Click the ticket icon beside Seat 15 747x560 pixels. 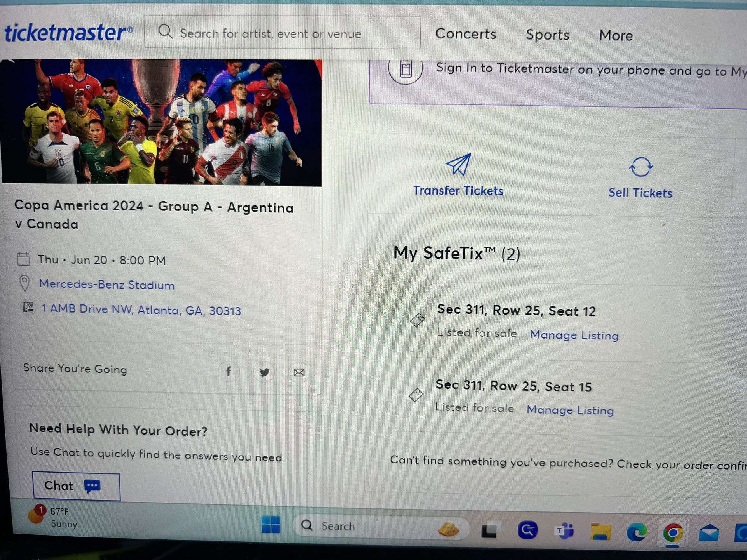(416, 395)
